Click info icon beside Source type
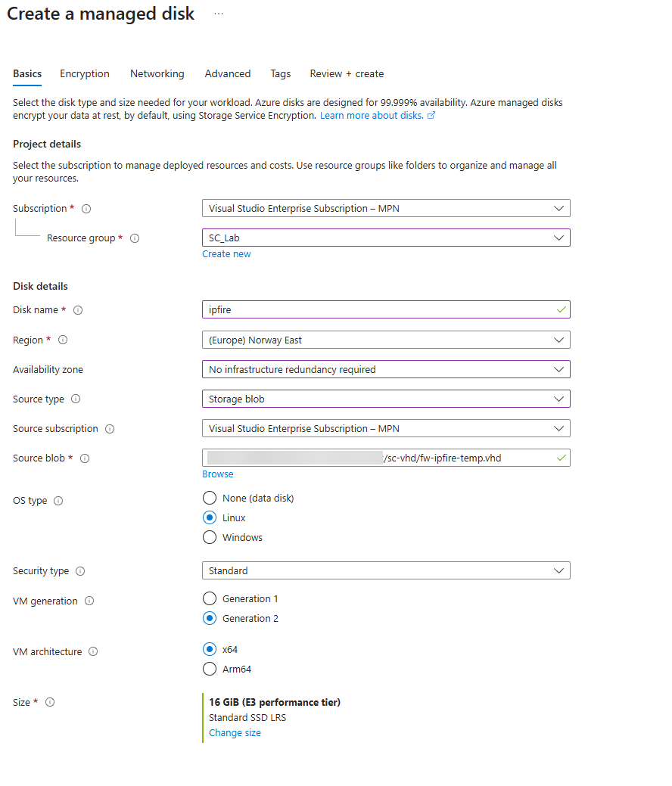 pyautogui.click(x=76, y=399)
